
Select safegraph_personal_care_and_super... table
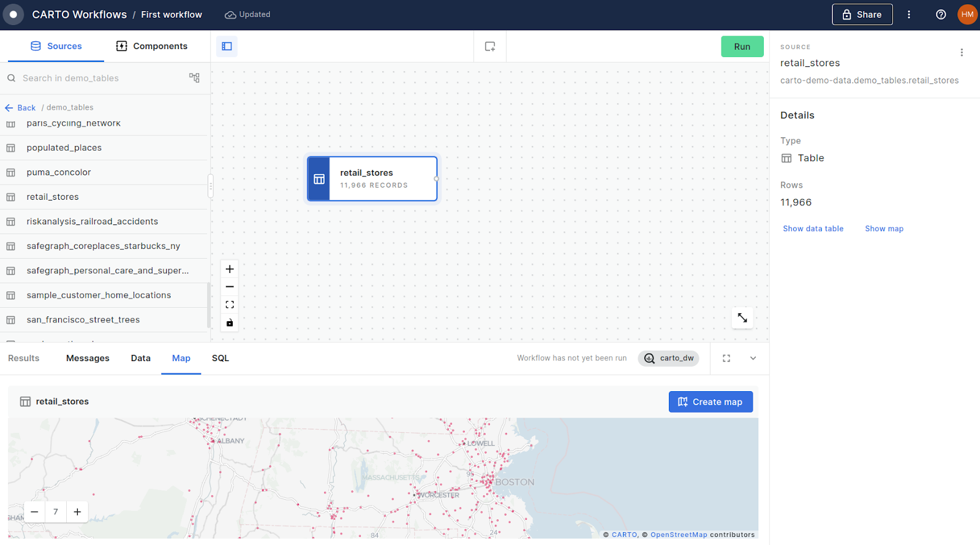coord(104,270)
